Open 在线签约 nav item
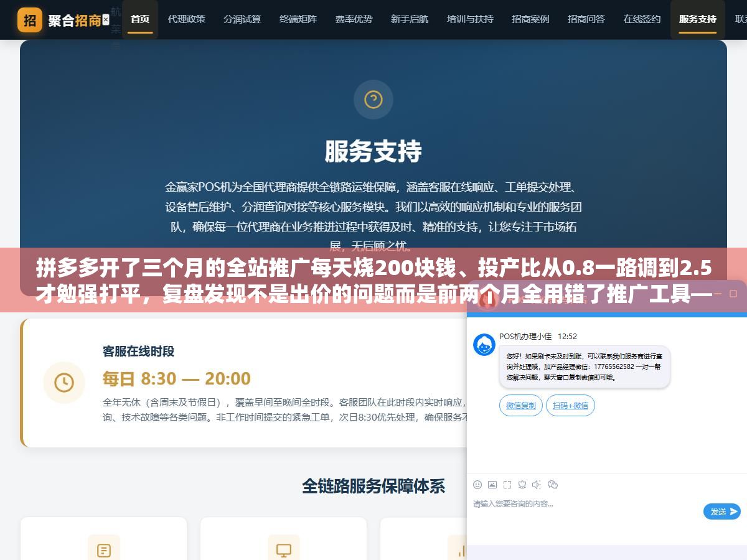Viewport: 747px width, 560px height. [642, 19]
